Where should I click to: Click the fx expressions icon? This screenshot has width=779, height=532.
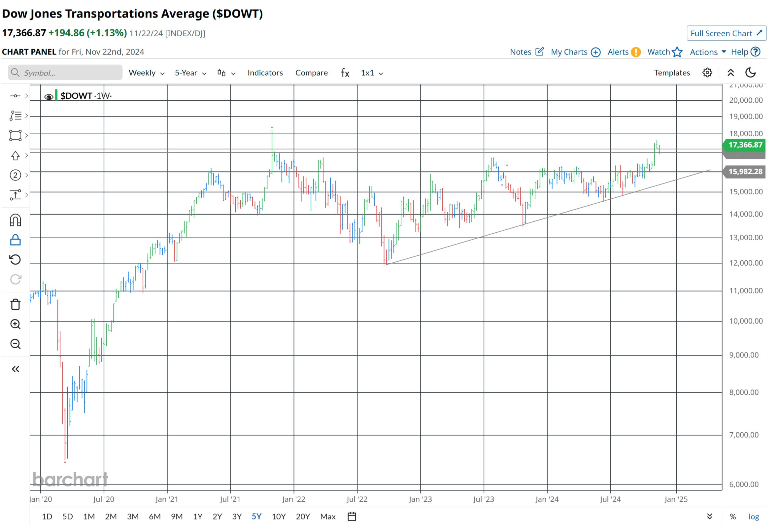point(345,73)
